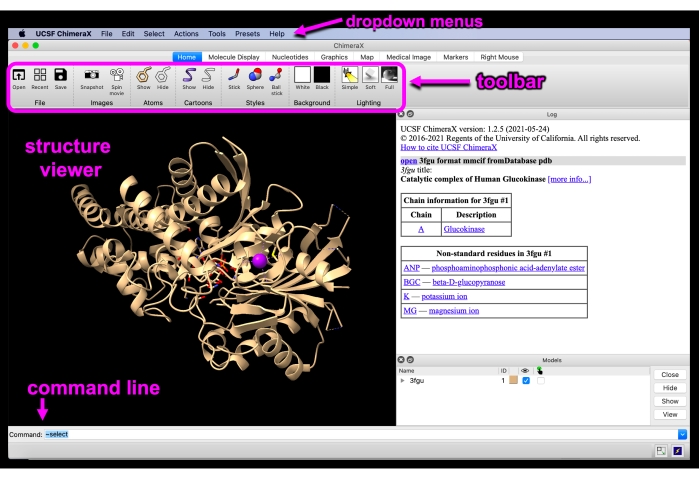Open the File menu
Image resolution: width=699 pixels, height=479 pixels.
[107, 33]
